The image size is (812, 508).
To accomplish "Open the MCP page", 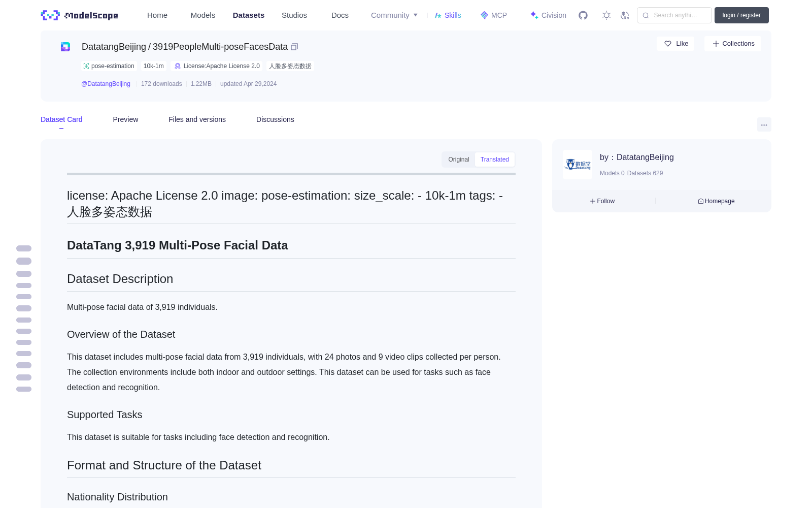I will click(494, 15).
